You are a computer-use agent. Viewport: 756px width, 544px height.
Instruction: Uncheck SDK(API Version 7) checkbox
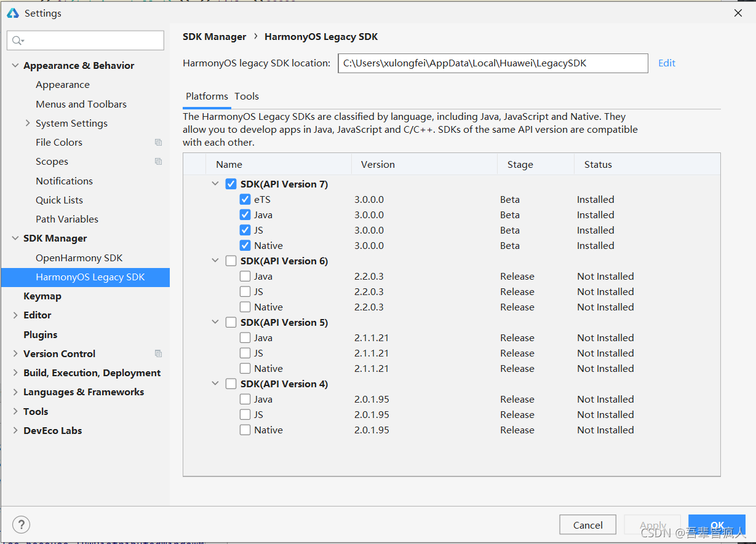[231, 184]
